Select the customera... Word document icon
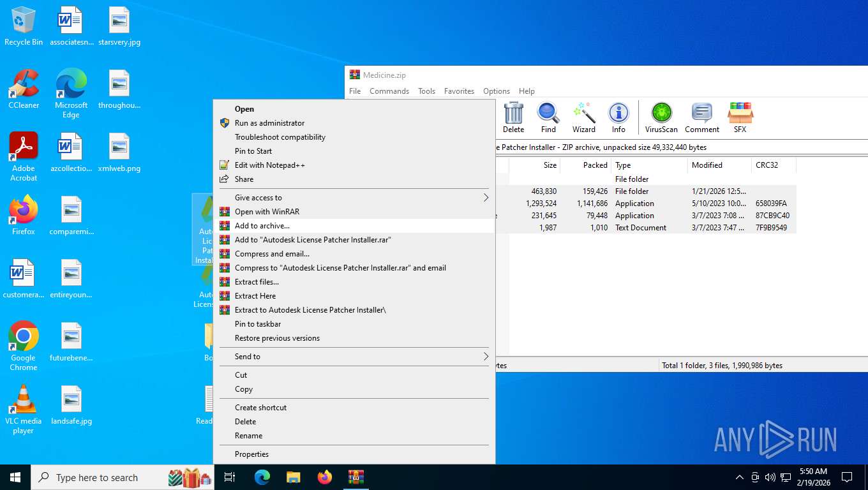This screenshot has width=868, height=490. point(24,279)
